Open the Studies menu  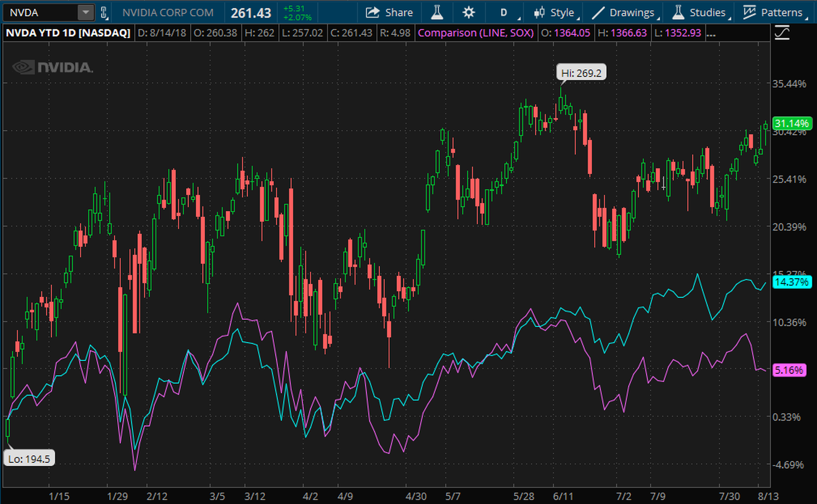701,12
